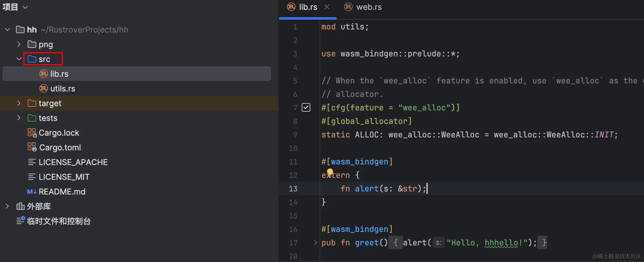Viewport: 644px width, 262px height.
Task: Click the lib.rs Rust file icon in tree
Action: point(44,74)
